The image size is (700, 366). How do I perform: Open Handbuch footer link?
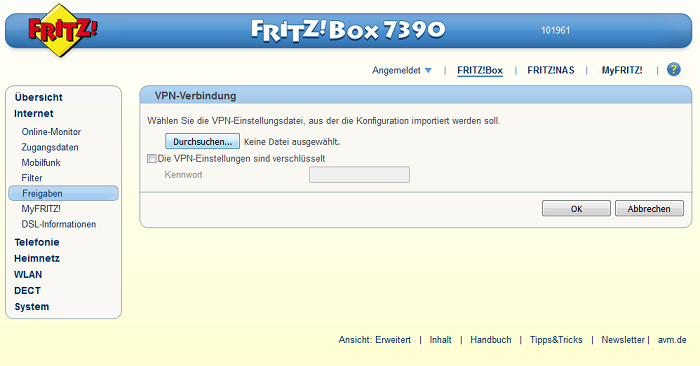click(x=491, y=340)
